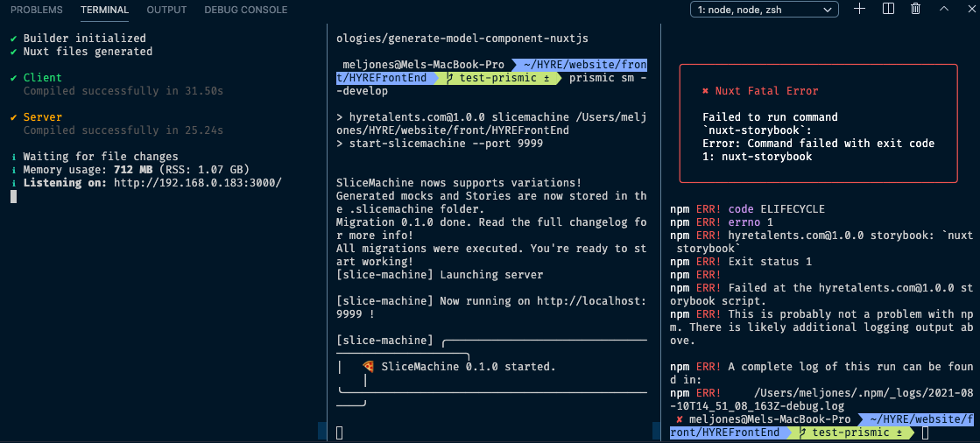Click cursor in the left terminal pane

pyautogui.click(x=14, y=196)
